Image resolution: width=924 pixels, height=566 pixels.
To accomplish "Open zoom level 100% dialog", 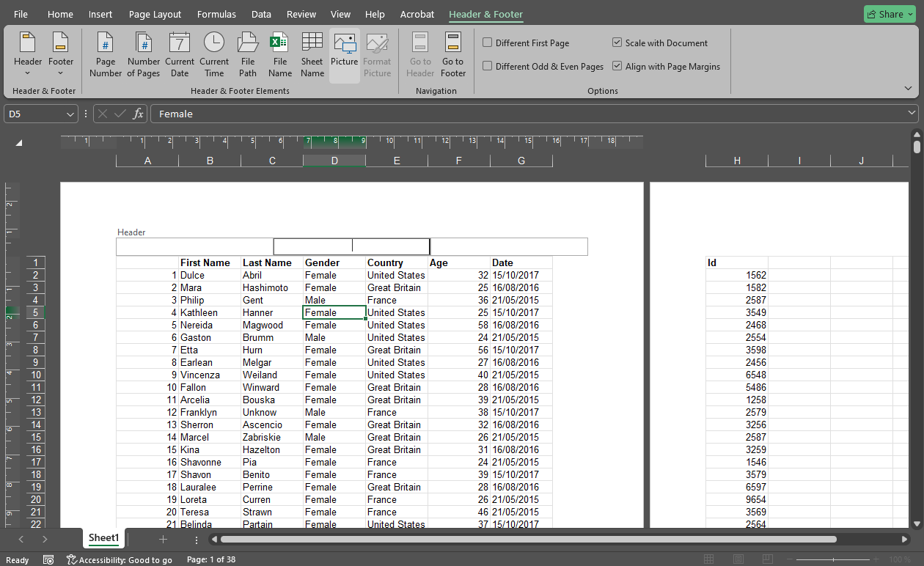I will pyautogui.click(x=900, y=559).
